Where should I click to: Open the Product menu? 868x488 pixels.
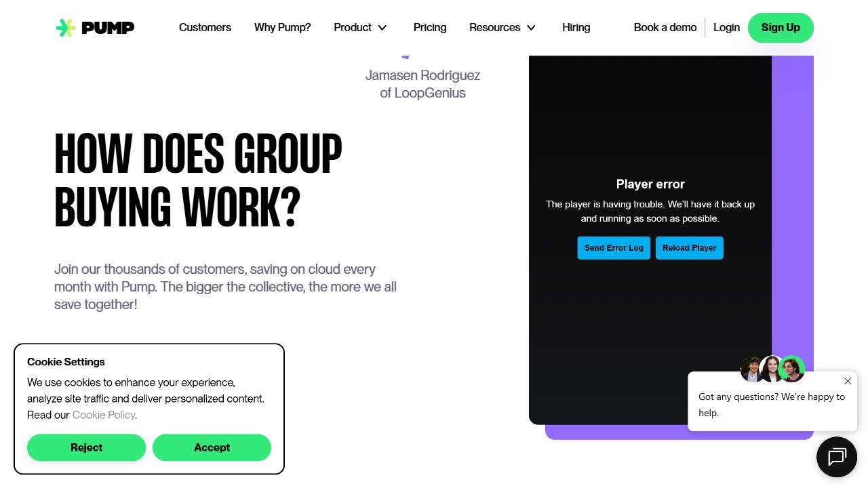click(x=353, y=28)
